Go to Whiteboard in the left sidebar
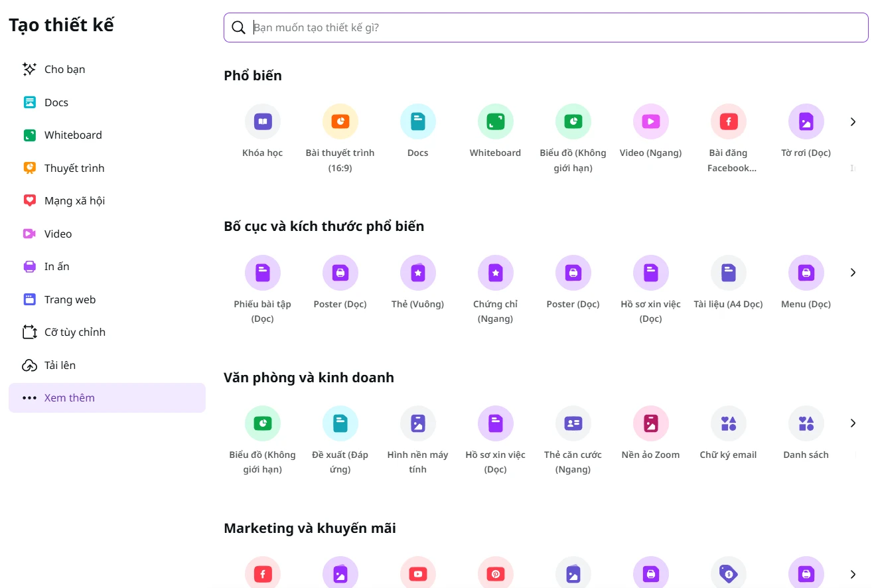 [x=107, y=135]
